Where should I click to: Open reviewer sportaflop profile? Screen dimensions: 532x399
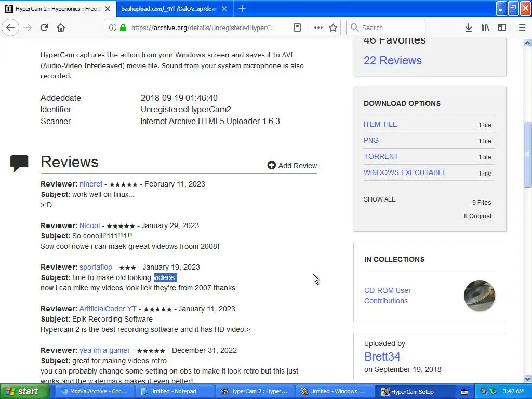coord(96,267)
